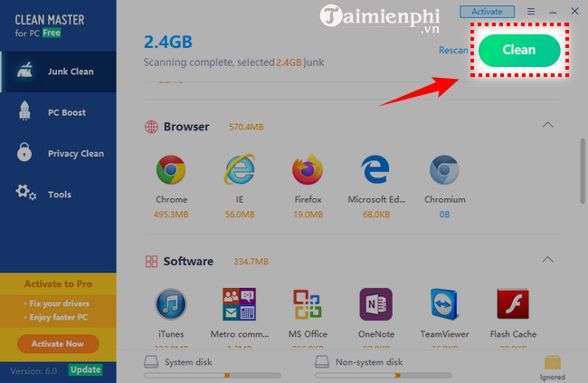Collapse the Browser section
The image size is (588, 383).
(548, 125)
